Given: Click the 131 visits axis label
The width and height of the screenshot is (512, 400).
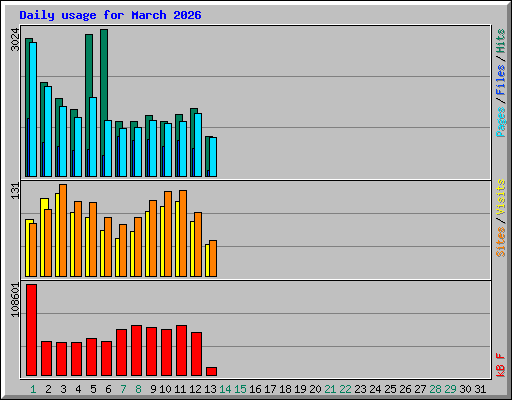Looking at the screenshot, I should [15, 191].
